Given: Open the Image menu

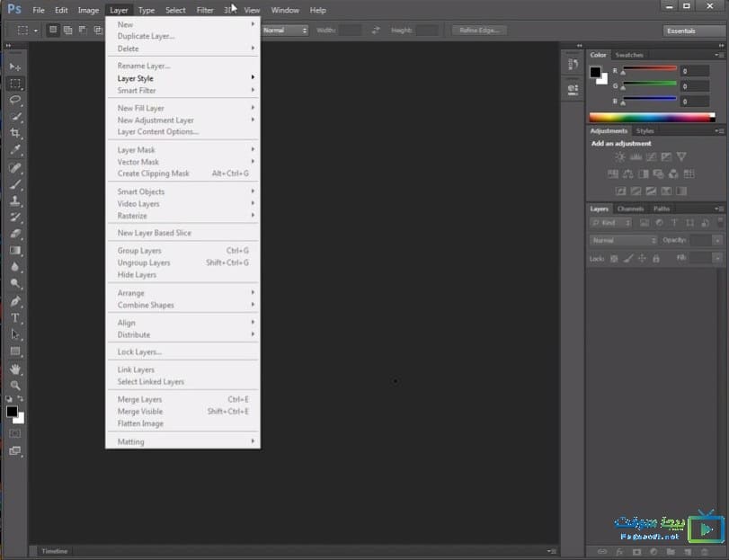Looking at the screenshot, I should pos(88,10).
